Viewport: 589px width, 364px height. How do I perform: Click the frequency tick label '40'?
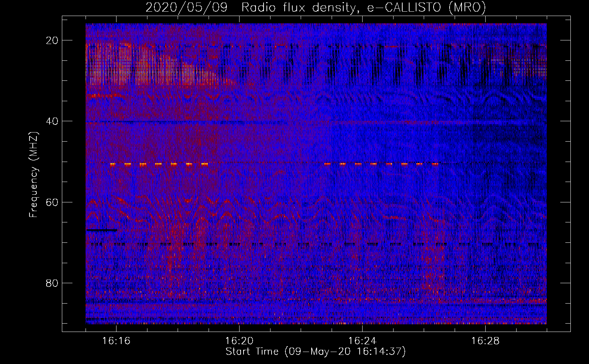52,121
